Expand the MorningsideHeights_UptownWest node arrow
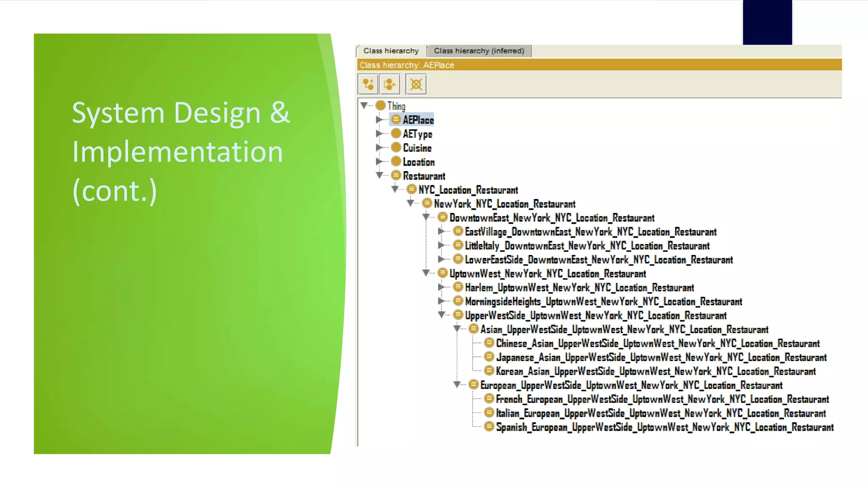The image size is (868, 488). pyautogui.click(x=441, y=301)
